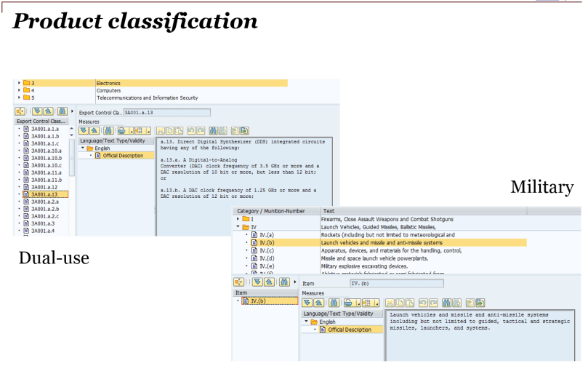Open print options dropdown in Military toolbar
This screenshot has width=588, height=366.
click(x=358, y=303)
